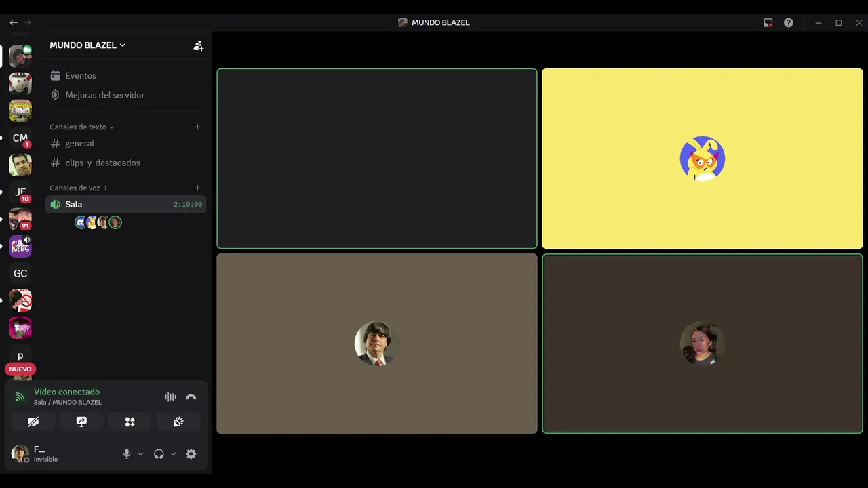This screenshot has height=488, width=868.
Task: Open the no-smoking sign server icon
Action: [20, 300]
